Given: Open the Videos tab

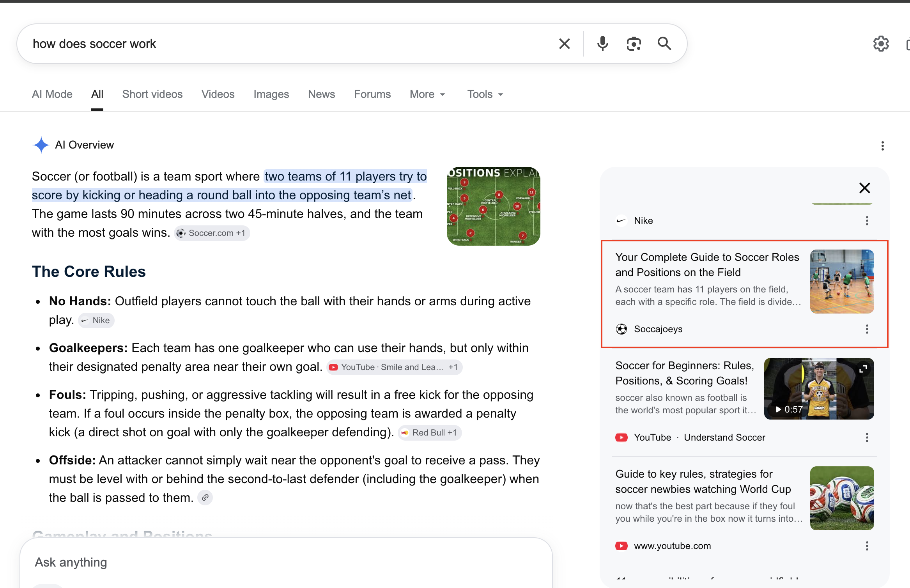Looking at the screenshot, I should 218,94.
